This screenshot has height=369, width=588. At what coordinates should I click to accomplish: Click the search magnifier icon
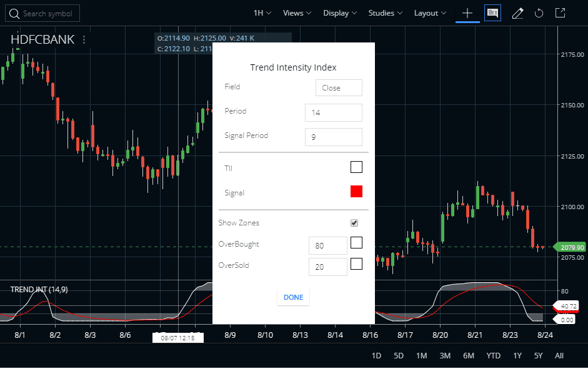pyautogui.click(x=14, y=13)
